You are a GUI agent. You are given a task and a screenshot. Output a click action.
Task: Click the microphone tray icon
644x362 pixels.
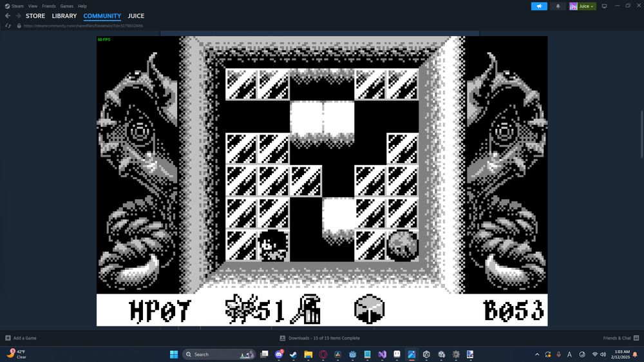click(x=558, y=354)
